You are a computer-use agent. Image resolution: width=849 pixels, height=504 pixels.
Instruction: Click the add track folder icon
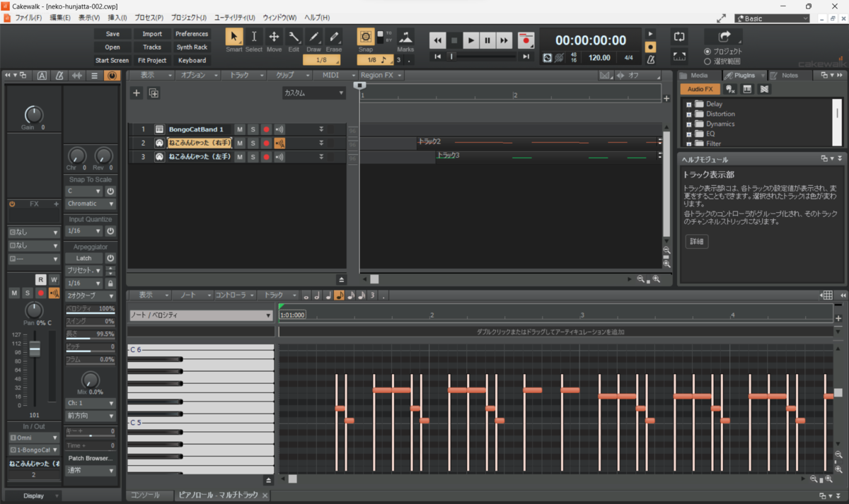tap(153, 93)
